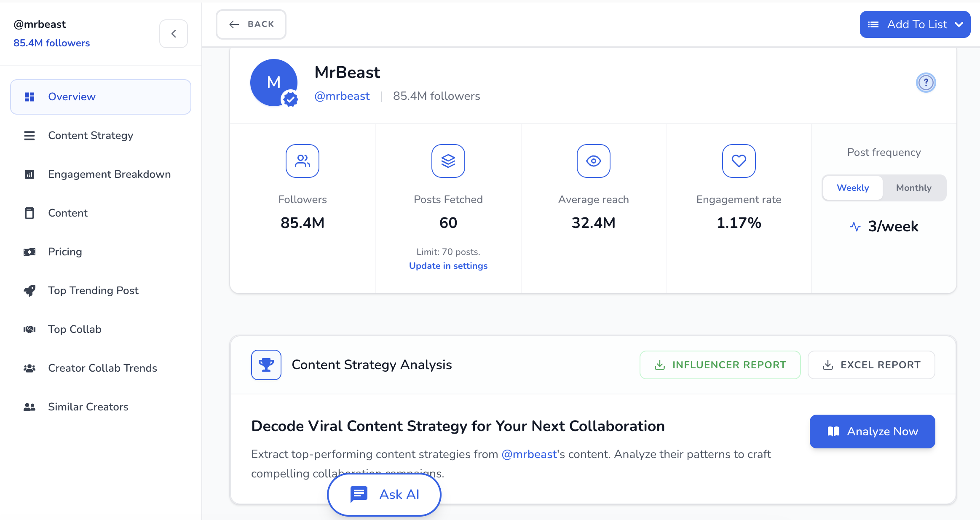Open the Overview section
Screen dimensions: 980x520
[101, 97]
